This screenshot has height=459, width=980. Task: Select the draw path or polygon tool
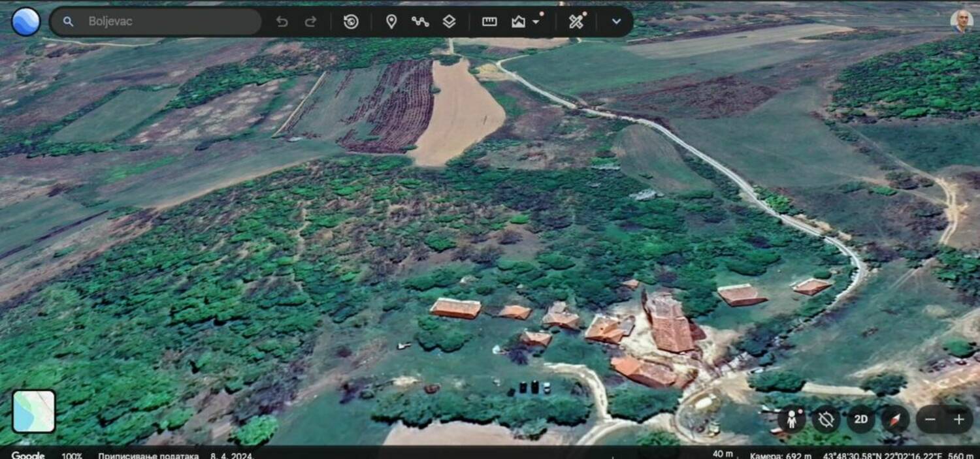coord(420,22)
